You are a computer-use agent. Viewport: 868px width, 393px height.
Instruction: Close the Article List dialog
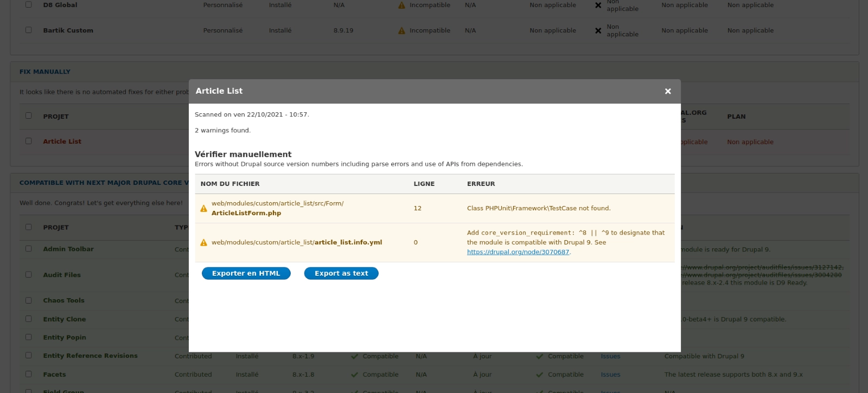668,91
